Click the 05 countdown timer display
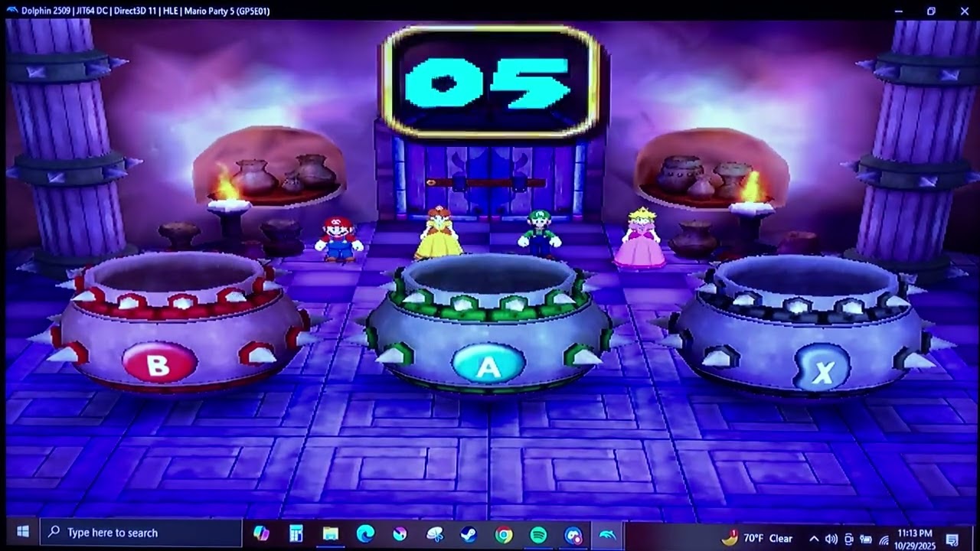Viewport: 980px width, 551px height. pyautogui.click(x=490, y=83)
